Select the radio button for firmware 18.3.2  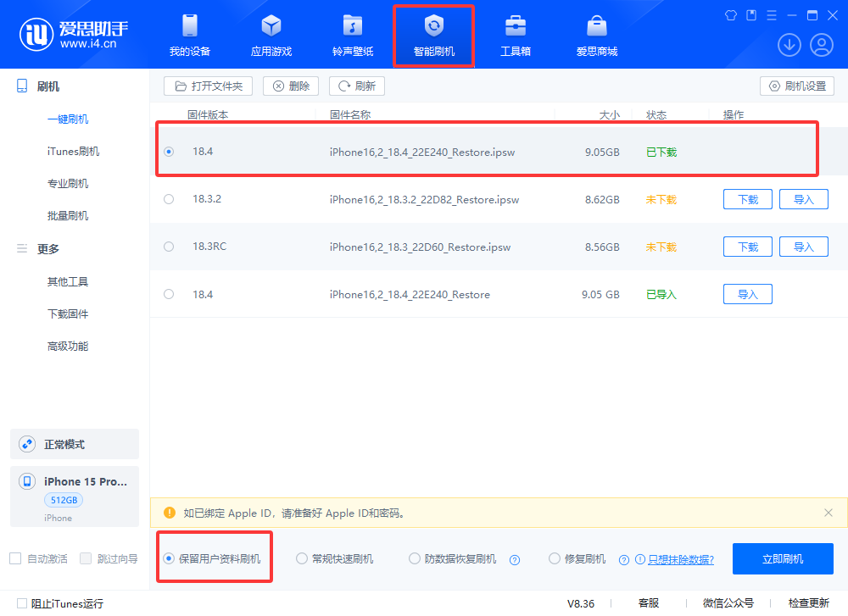pos(168,199)
